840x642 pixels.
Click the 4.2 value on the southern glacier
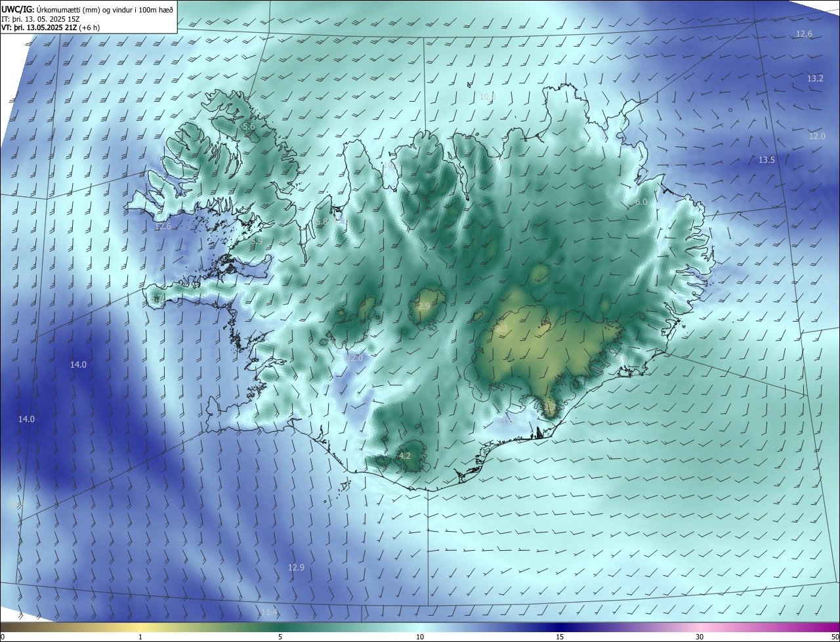pyautogui.click(x=405, y=456)
